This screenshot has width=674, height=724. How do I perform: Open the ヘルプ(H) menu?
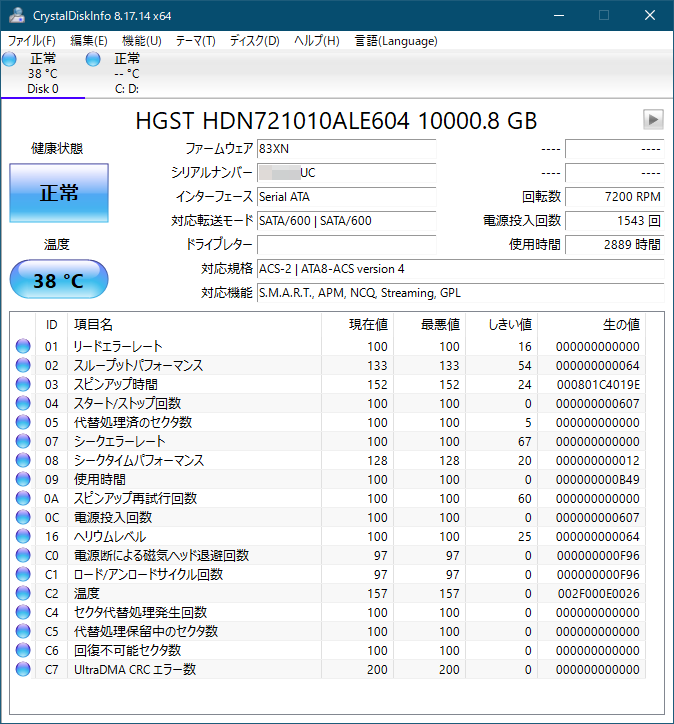(317, 41)
